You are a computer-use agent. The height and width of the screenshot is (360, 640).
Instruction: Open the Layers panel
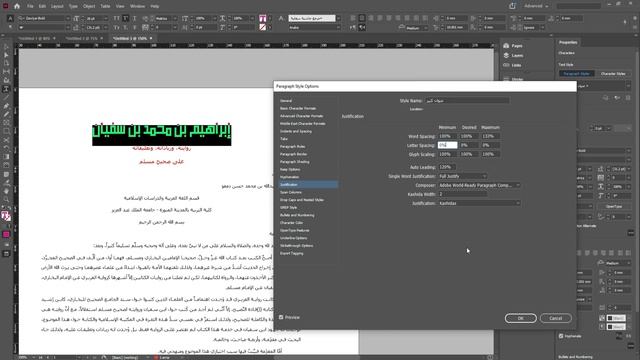(514, 56)
